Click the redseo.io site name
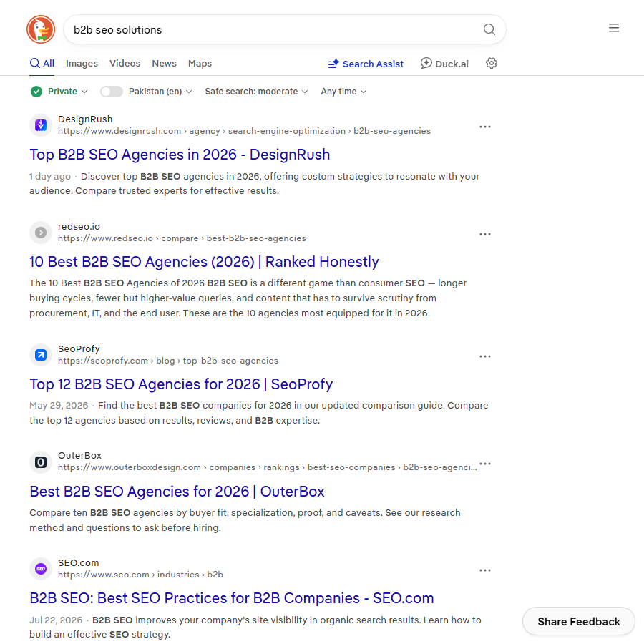This screenshot has height=644, width=644. point(79,226)
